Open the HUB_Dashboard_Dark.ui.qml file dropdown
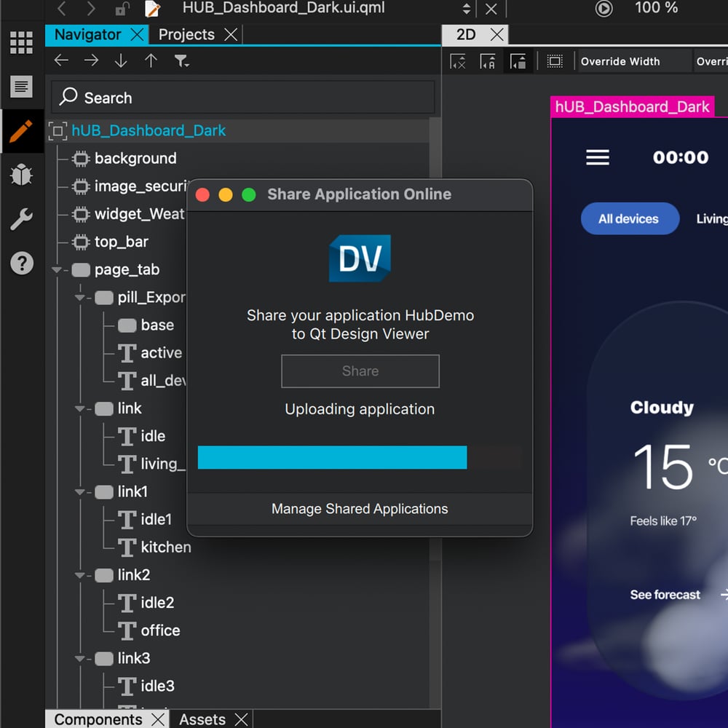Viewport: 728px width, 728px height. (x=467, y=9)
